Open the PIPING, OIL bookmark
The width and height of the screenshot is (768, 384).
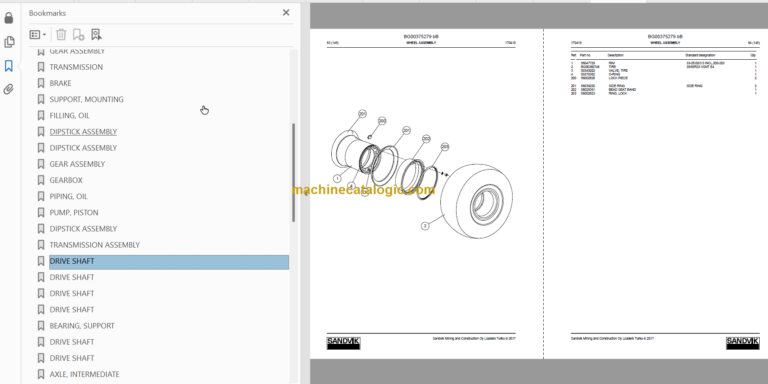click(x=69, y=196)
